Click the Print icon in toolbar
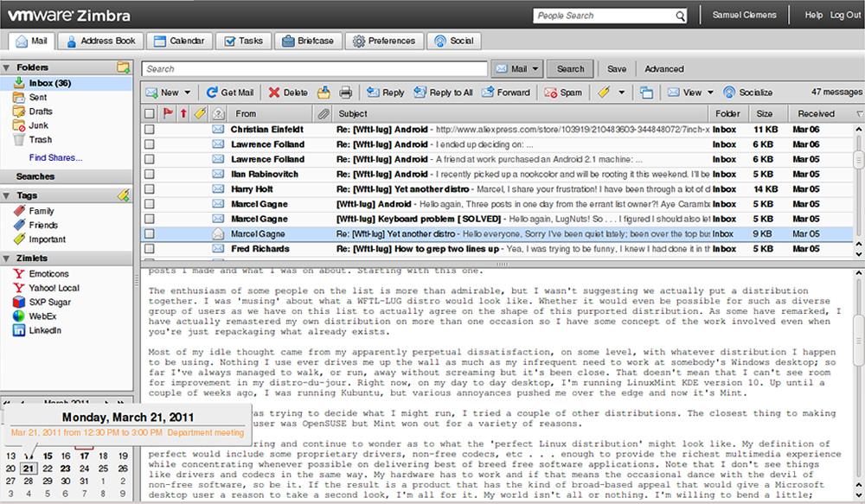The height and width of the screenshot is (504, 865). [x=345, y=93]
